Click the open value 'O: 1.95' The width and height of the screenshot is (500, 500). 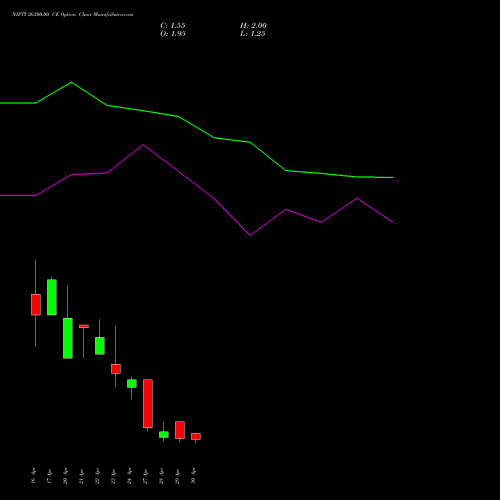coord(173,34)
